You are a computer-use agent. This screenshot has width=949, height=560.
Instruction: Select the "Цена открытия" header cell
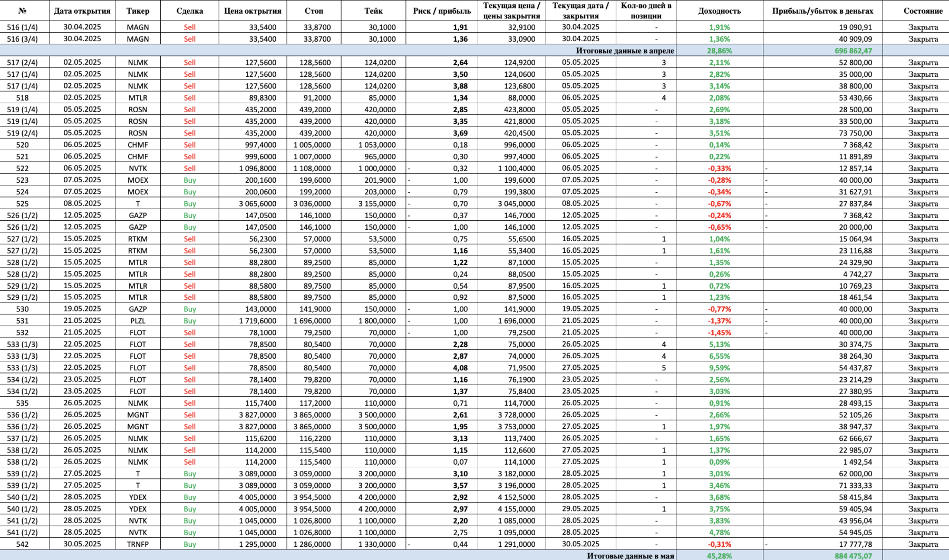point(253,11)
